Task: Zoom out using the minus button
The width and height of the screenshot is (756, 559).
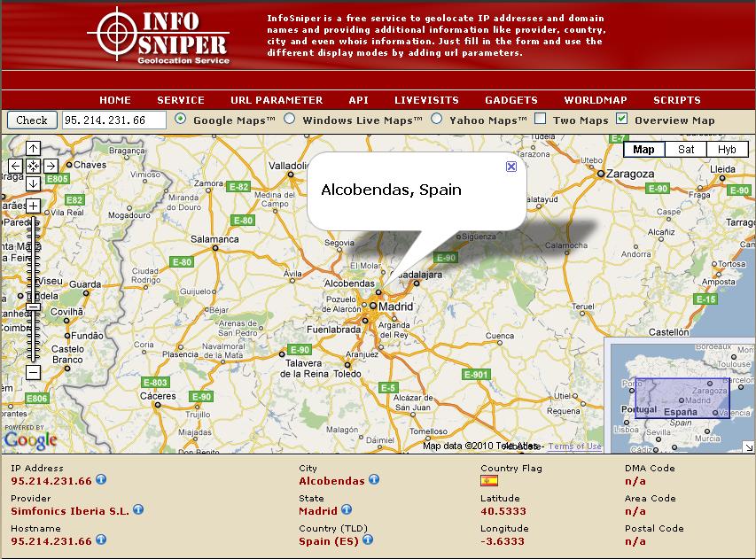Action: coord(33,372)
